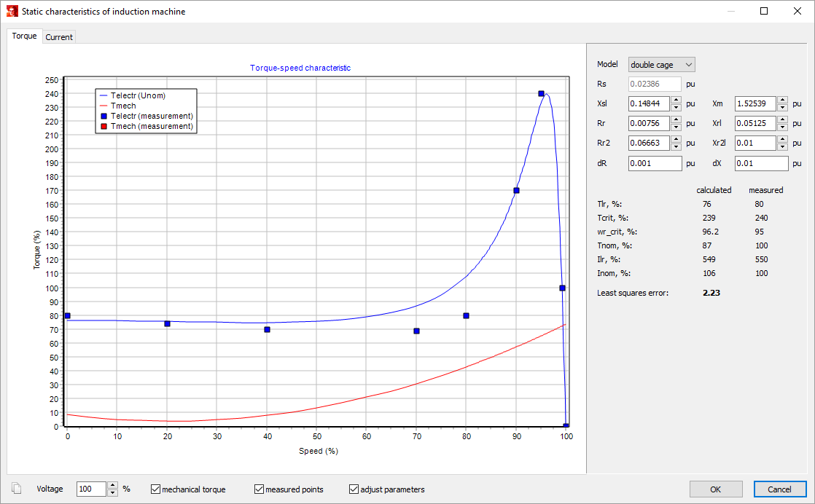Click the Speed (%) axis label
The image size is (815, 504).
(318, 451)
